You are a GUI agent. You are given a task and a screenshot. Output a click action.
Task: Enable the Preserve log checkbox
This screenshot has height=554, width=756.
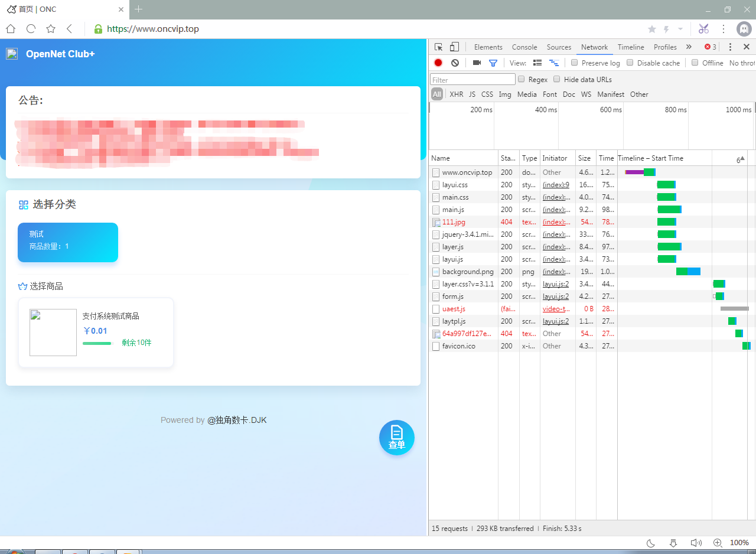coord(575,63)
